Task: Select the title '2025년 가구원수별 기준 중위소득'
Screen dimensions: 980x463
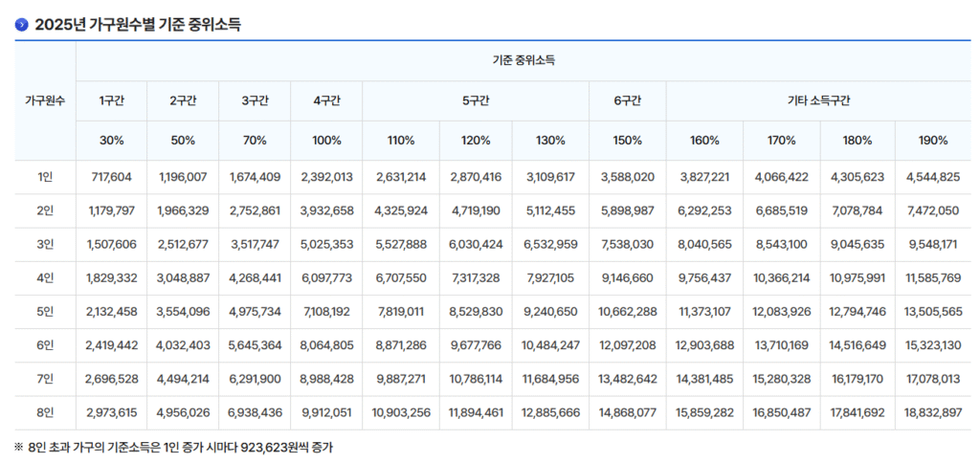Action: pos(138,25)
